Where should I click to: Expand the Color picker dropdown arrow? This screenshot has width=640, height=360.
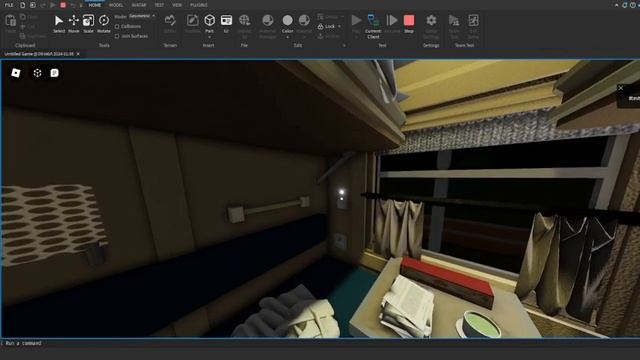pyautogui.click(x=287, y=37)
